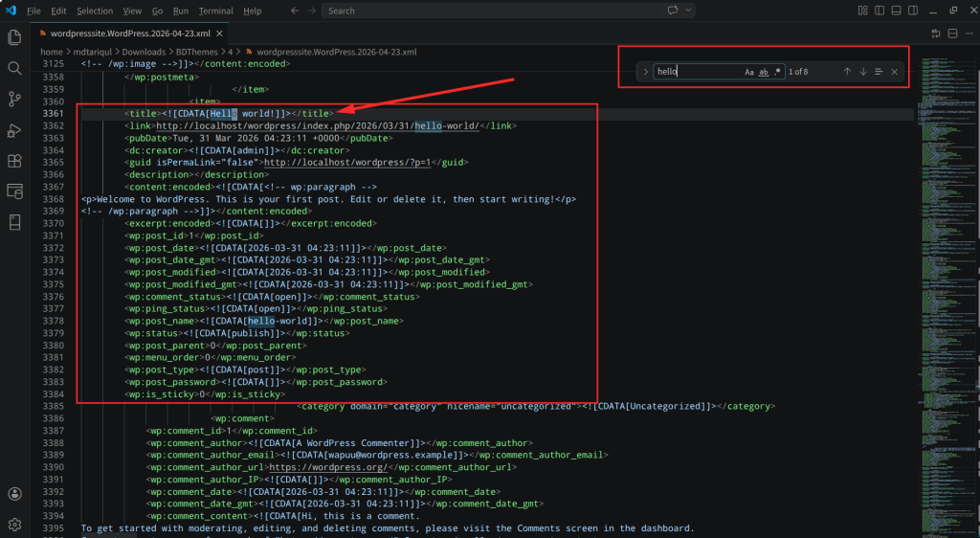Open the Explorer view in the activity bar
980x538 pixels.
click(14, 37)
